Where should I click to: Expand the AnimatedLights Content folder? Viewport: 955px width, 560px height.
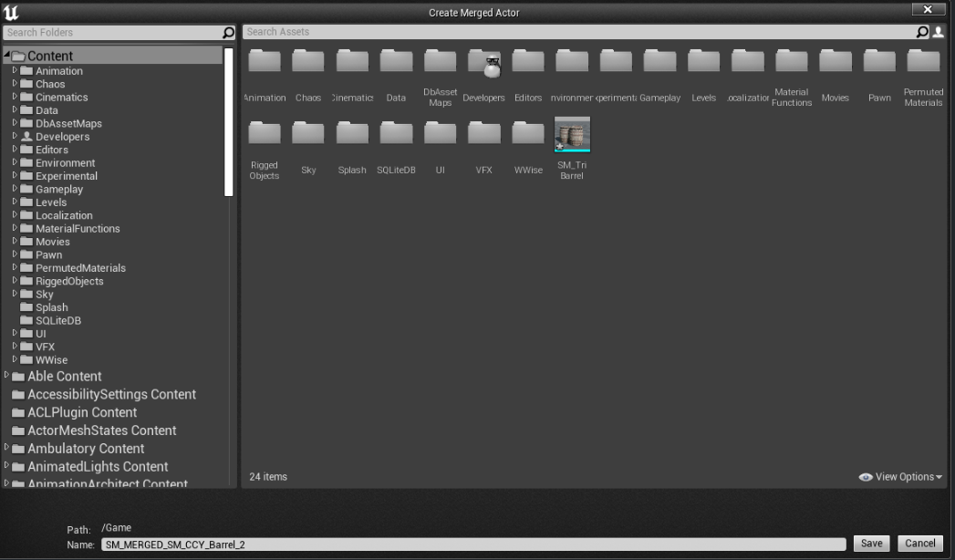coord(6,465)
